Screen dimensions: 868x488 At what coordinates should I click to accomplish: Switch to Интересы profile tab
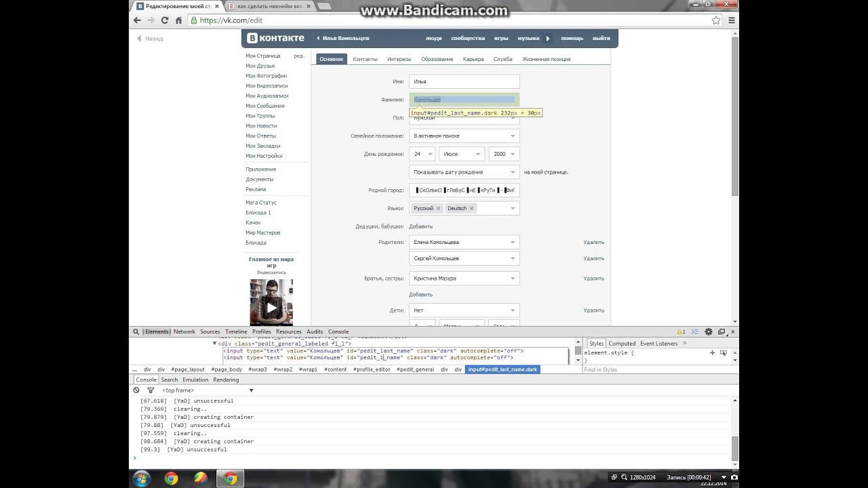point(399,59)
